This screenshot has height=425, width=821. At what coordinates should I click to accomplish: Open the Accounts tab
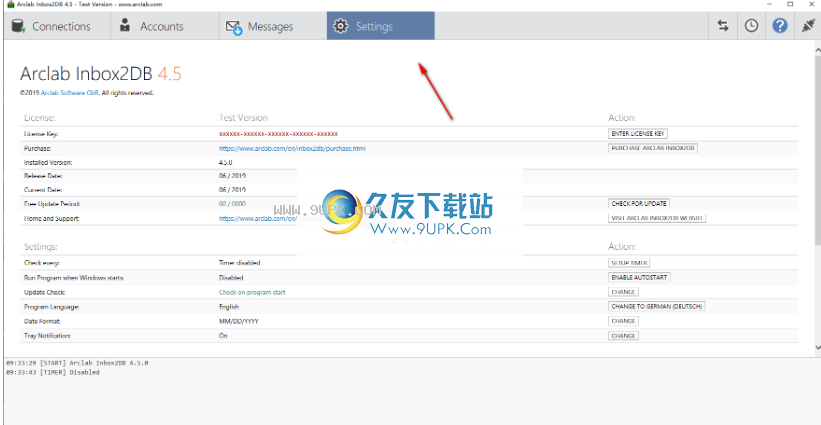(x=165, y=26)
